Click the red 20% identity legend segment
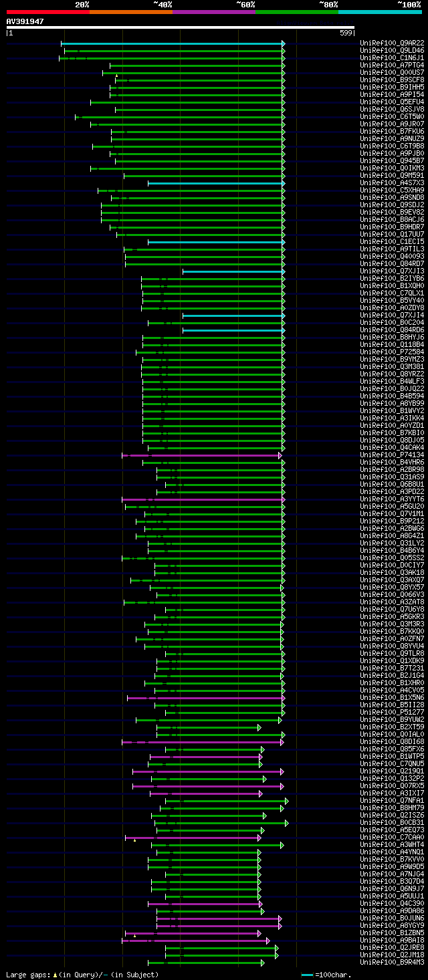 pyautogui.click(x=47, y=11)
